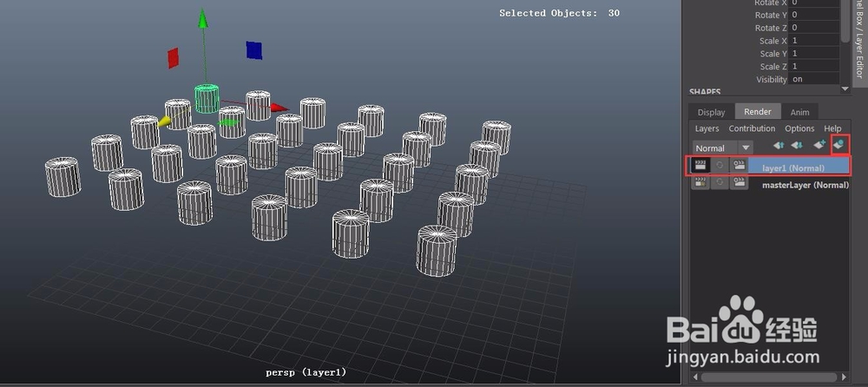This screenshot has height=387, width=868.
Task: Click the Rotate Z value field
Action: 814,28
